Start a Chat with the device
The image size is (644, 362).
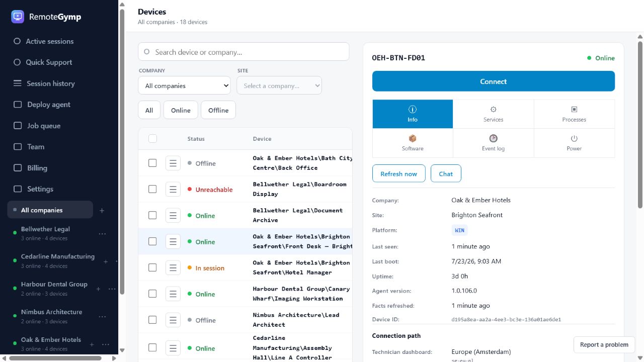[x=446, y=173]
